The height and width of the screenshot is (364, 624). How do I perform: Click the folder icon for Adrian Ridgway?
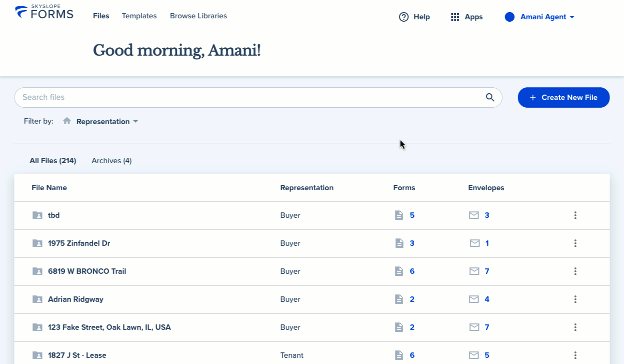(x=37, y=299)
